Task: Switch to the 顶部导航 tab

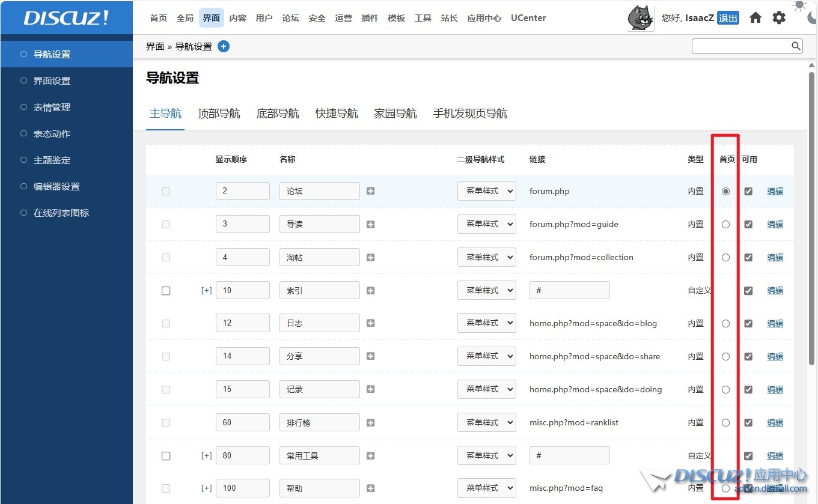Action: (219, 114)
